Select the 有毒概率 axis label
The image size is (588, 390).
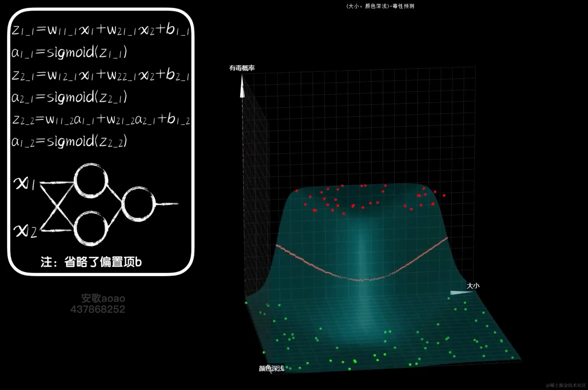point(242,68)
